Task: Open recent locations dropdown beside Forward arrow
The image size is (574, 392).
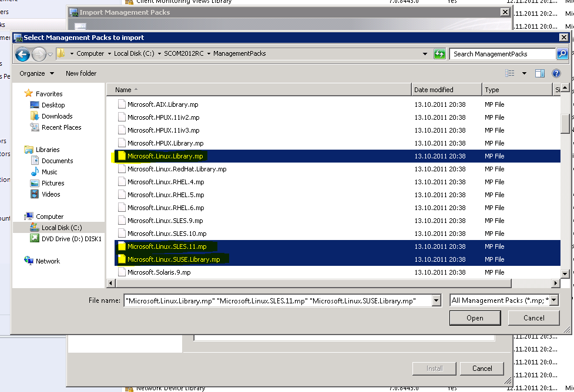Action: click(50, 55)
